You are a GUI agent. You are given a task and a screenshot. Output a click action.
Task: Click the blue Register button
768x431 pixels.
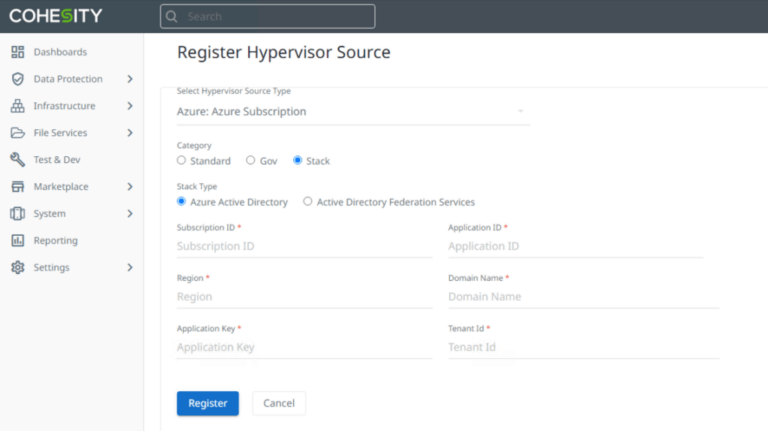[x=207, y=403]
